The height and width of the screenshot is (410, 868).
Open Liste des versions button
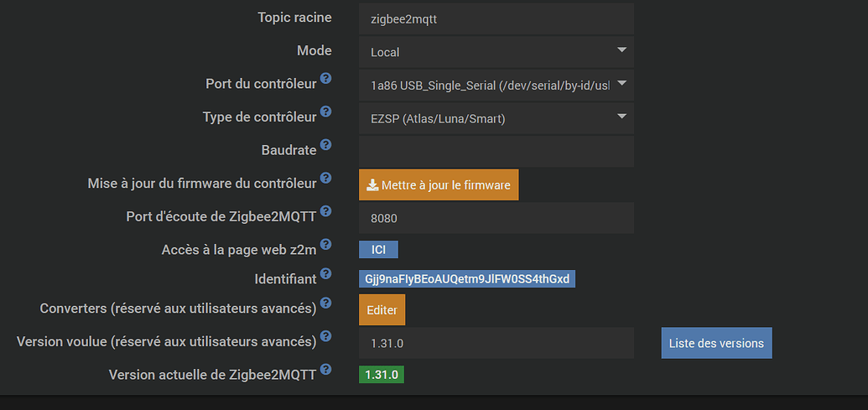(716, 343)
